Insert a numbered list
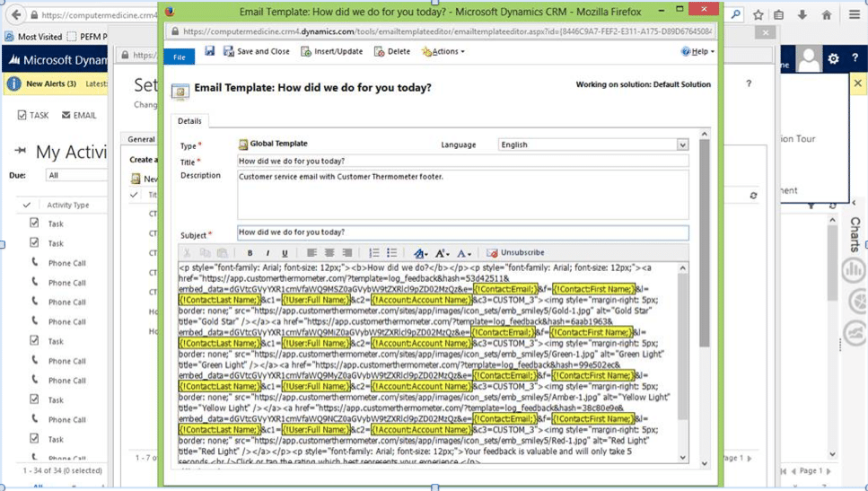 pos(374,253)
